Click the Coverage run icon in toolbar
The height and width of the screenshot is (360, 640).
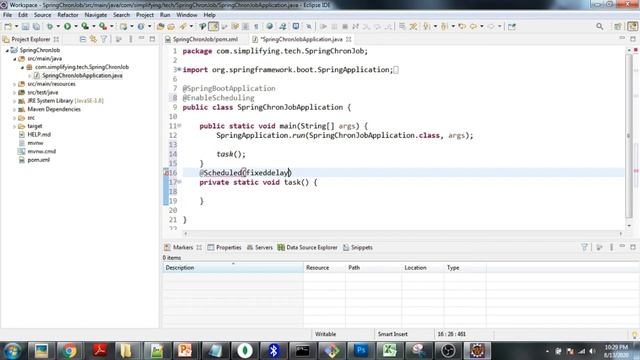(85, 27)
